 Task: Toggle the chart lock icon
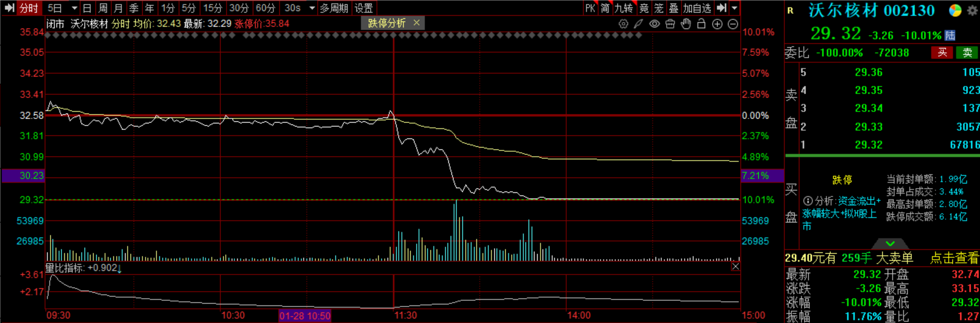701,24
